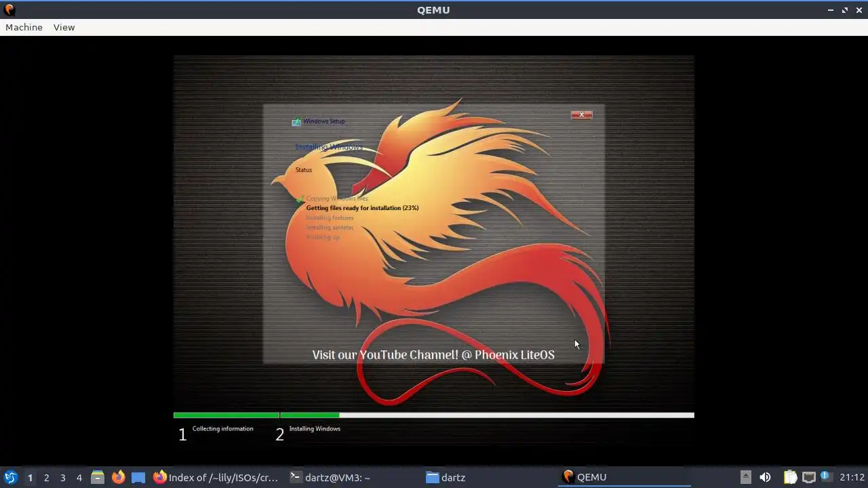868x488 pixels.
Task: Minimize the QEMU window
Action: click(x=831, y=10)
